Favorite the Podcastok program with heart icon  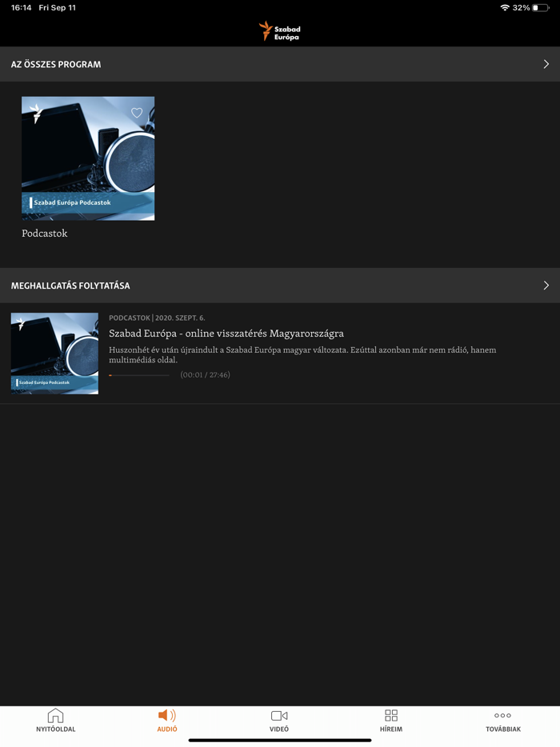137,113
